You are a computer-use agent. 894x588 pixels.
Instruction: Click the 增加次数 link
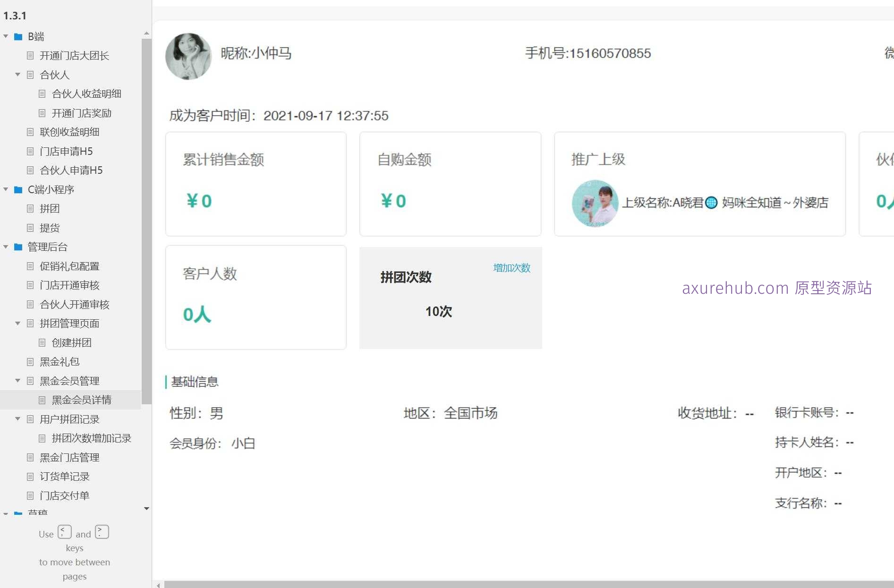511,268
